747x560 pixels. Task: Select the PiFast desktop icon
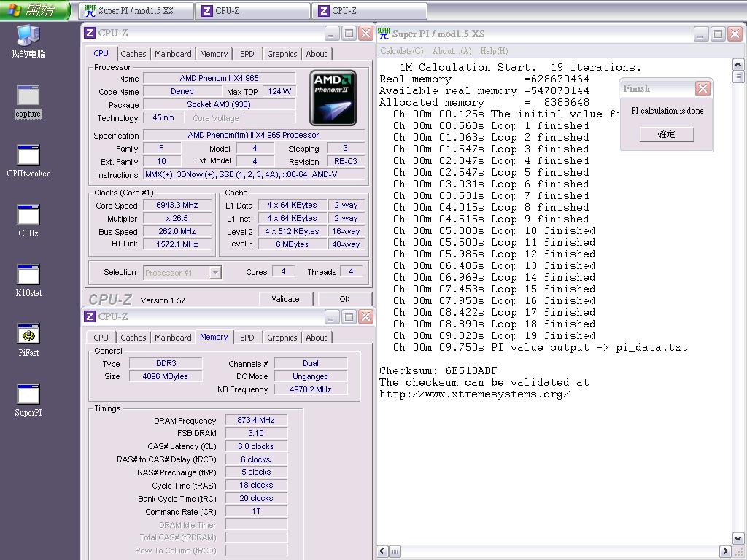[28, 340]
